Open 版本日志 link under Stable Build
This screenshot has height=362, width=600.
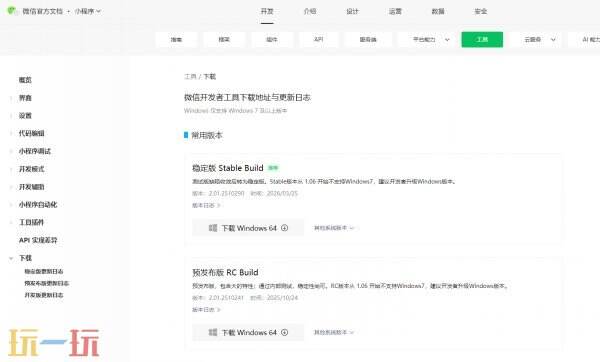click(x=206, y=205)
